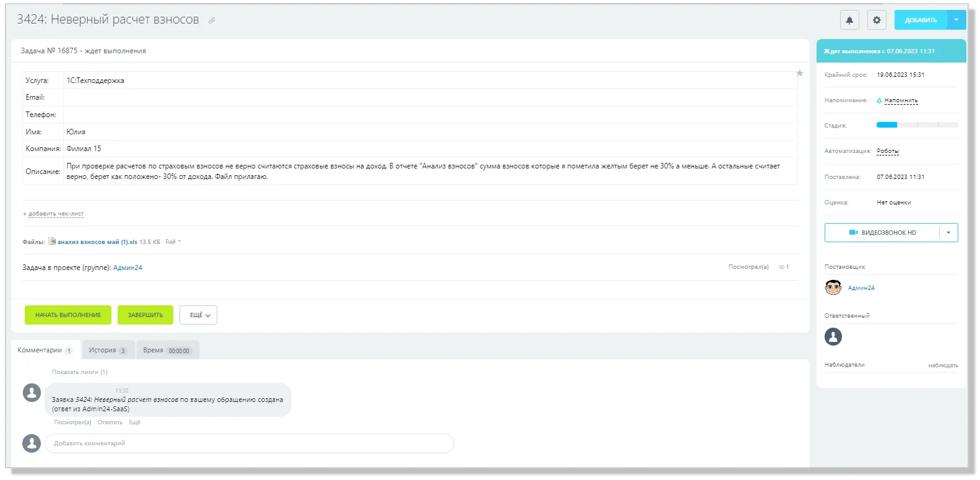The height and width of the screenshot is (480, 980).
Task: Expand Ещё dropdown next to attached file
Action: [173, 242]
